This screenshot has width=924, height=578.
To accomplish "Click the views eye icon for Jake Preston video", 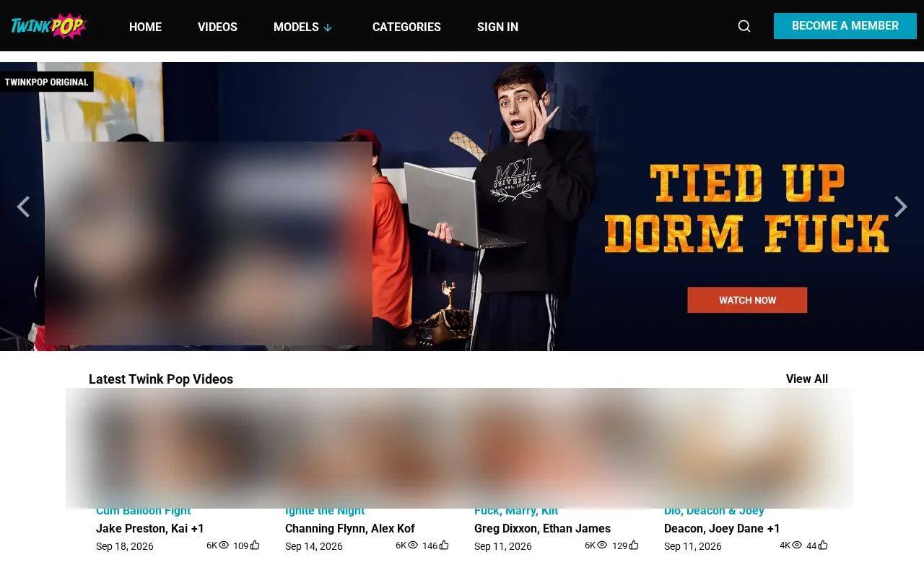I will click(224, 545).
